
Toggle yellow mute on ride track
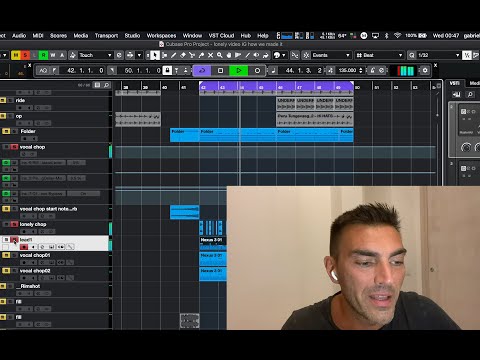click(x=3, y=100)
